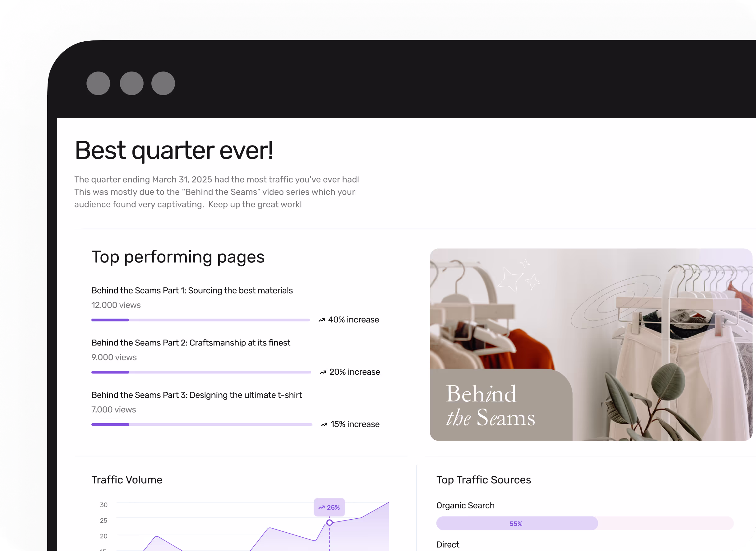Click the progress bar under 12.000 views
This screenshot has width=756, height=551.
point(201,320)
